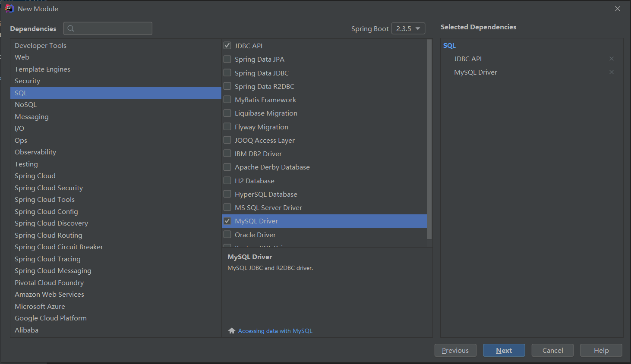The image size is (631, 364).
Task: Select Observability category
Action: [116, 152]
